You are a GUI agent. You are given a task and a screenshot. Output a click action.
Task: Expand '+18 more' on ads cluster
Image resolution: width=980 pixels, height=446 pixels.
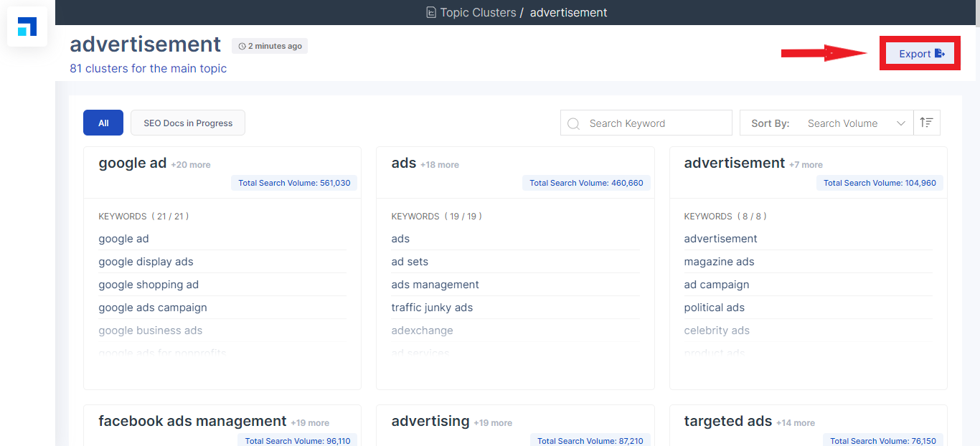pyautogui.click(x=440, y=165)
